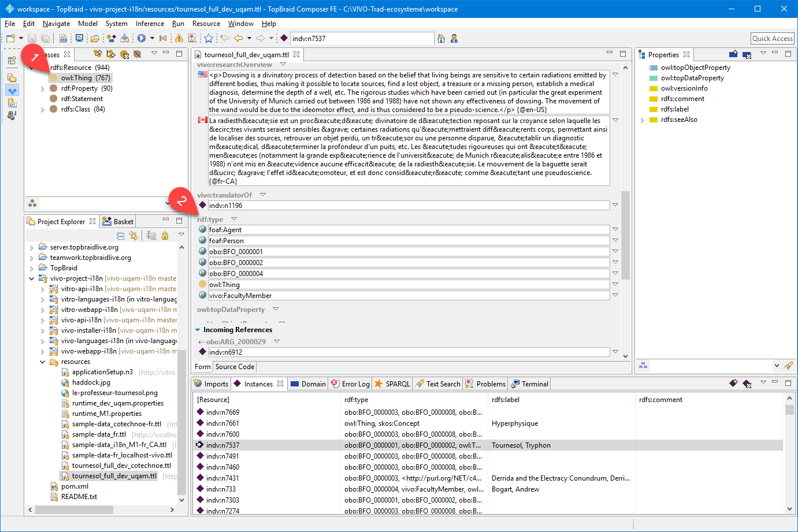Image resolution: width=798 pixels, height=532 pixels.
Task: Switch to the Basket tab
Action: tap(118, 221)
